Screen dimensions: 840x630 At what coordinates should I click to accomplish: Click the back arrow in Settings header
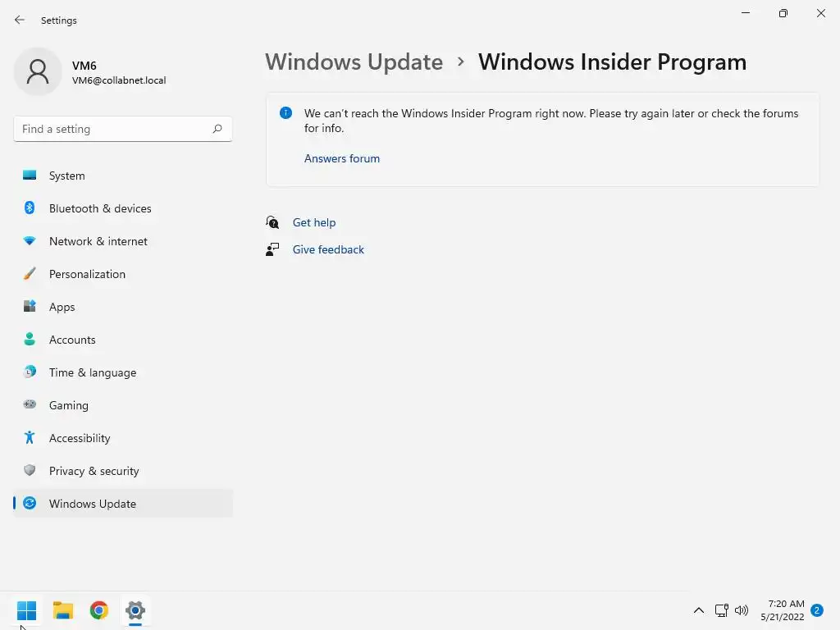click(x=20, y=20)
